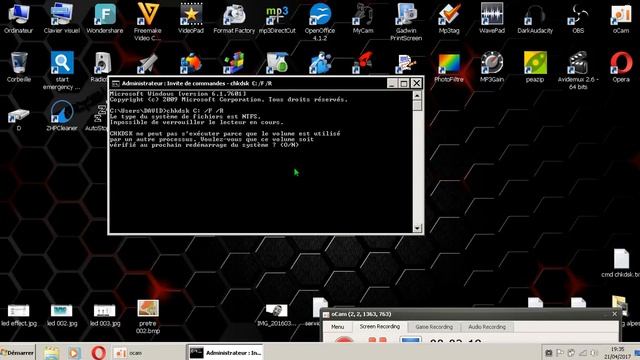The image size is (640, 360).
Task: Open Opera from the taskbar
Action: click(98, 352)
